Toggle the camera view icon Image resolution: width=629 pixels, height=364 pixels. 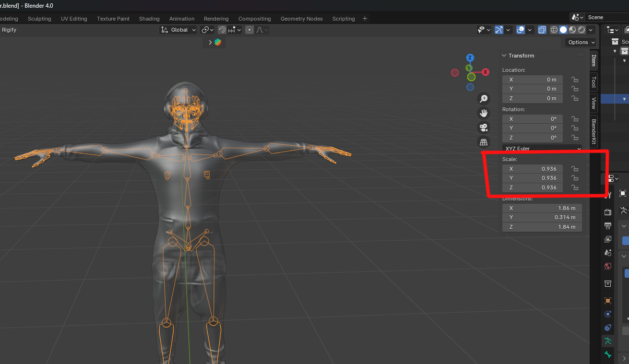point(484,128)
